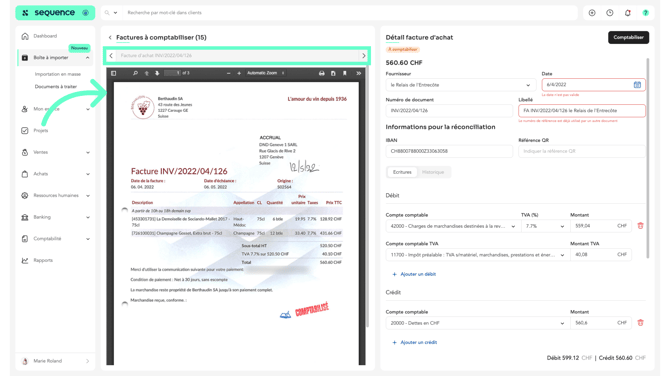Select the Ecritures toggle tab

coord(402,172)
